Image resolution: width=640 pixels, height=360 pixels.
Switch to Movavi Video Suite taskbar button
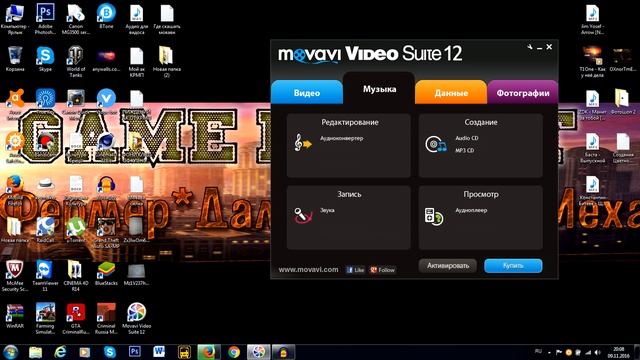(x=258, y=351)
